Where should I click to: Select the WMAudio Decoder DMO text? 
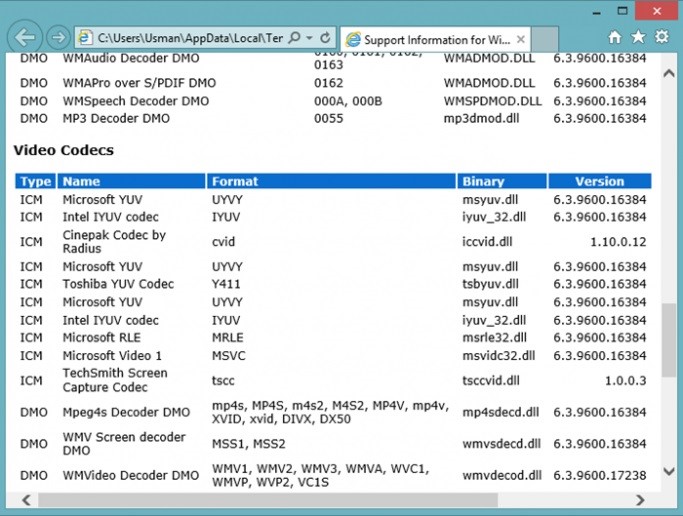[x=131, y=58]
